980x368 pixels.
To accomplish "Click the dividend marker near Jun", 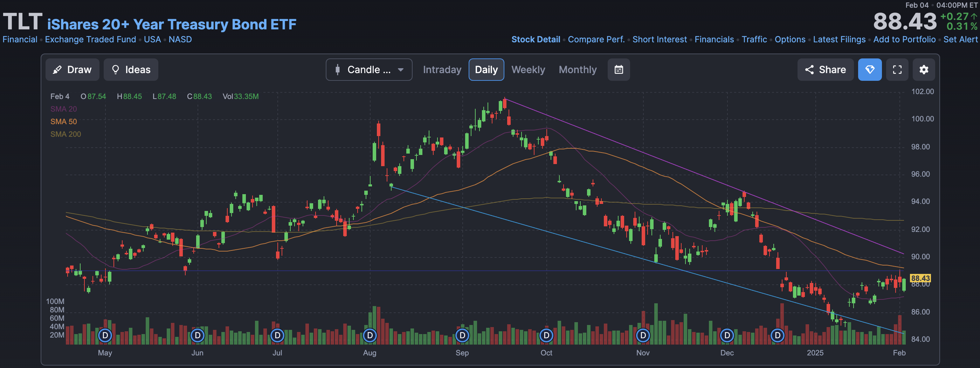I will pyautogui.click(x=198, y=335).
